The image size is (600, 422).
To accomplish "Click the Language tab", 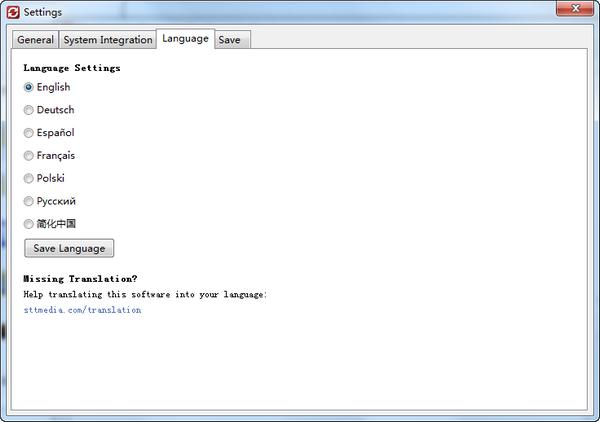I will (185, 38).
